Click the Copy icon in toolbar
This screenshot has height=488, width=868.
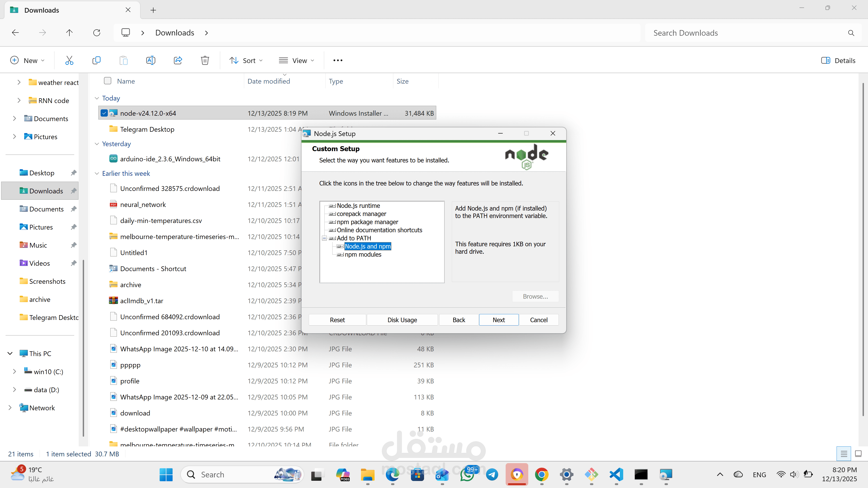click(96, 60)
